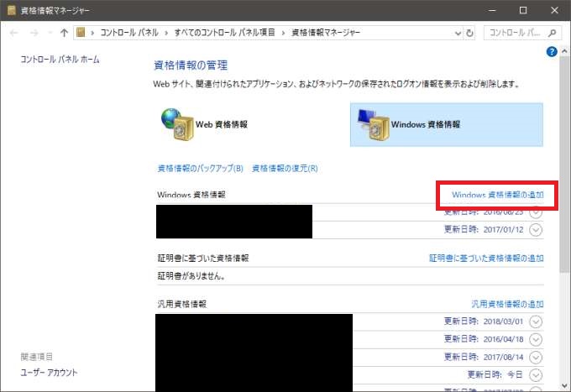The width and height of the screenshot is (571, 392).
Task: Click the 証明書がありません。 text
Action: 191,276
